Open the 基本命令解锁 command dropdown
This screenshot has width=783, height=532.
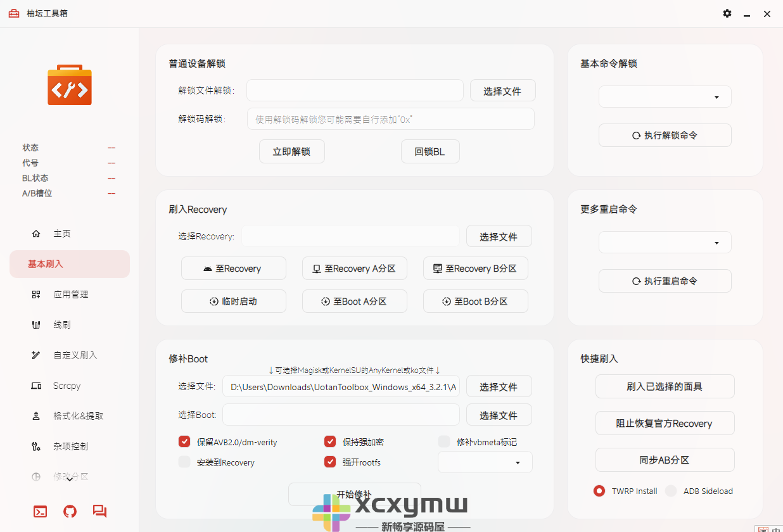click(x=665, y=96)
